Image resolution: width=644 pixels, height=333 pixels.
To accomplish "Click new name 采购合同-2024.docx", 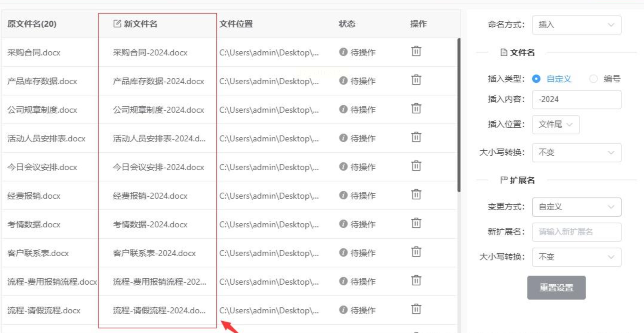I will [150, 53].
